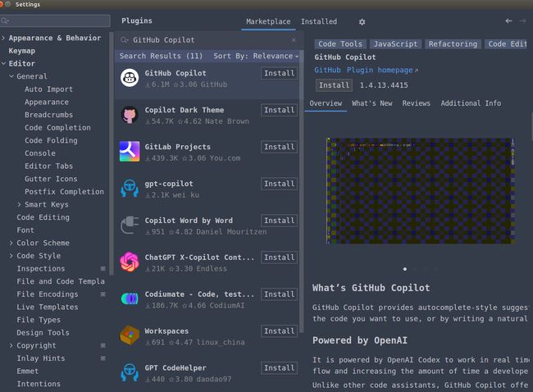Install the Workspaces plugin
This screenshot has width=533, height=392.
click(279, 330)
